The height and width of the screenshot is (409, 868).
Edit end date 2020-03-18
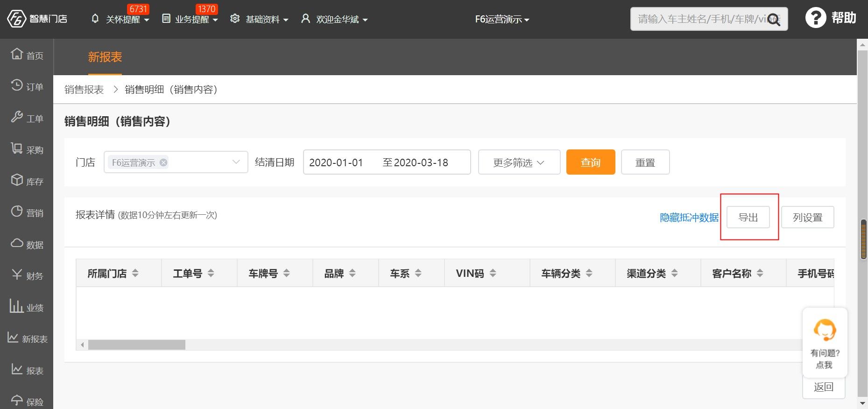coord(421,162)
